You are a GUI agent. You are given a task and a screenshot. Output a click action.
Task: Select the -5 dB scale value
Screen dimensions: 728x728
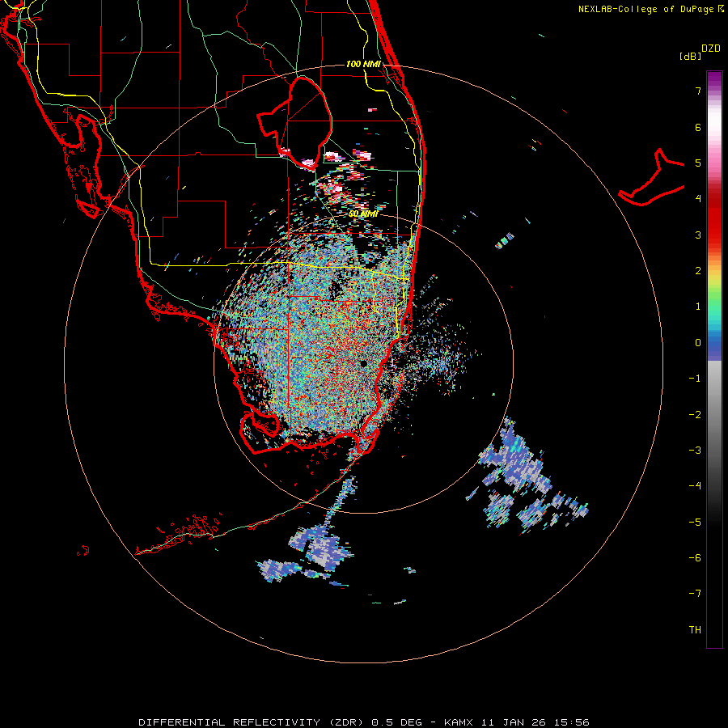695,523
